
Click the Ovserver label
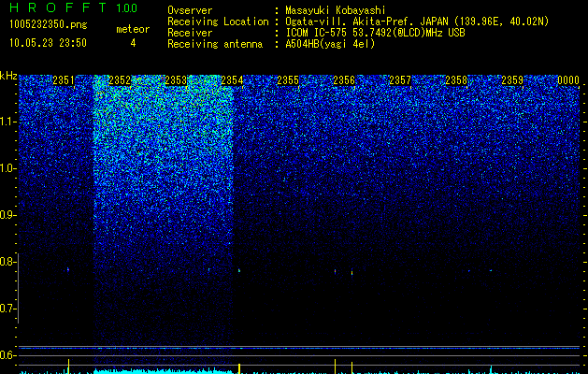[190, 10]
